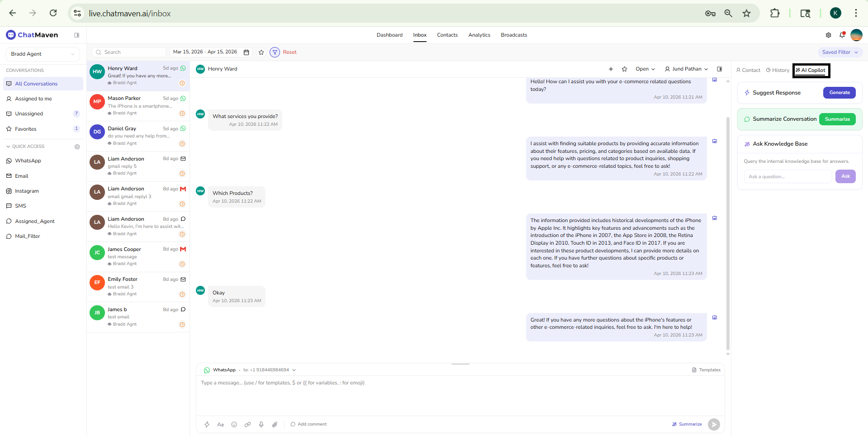Click the plus icon in conversation header
The height and width of the screenshot is (436, 868).
coord(611,69)
